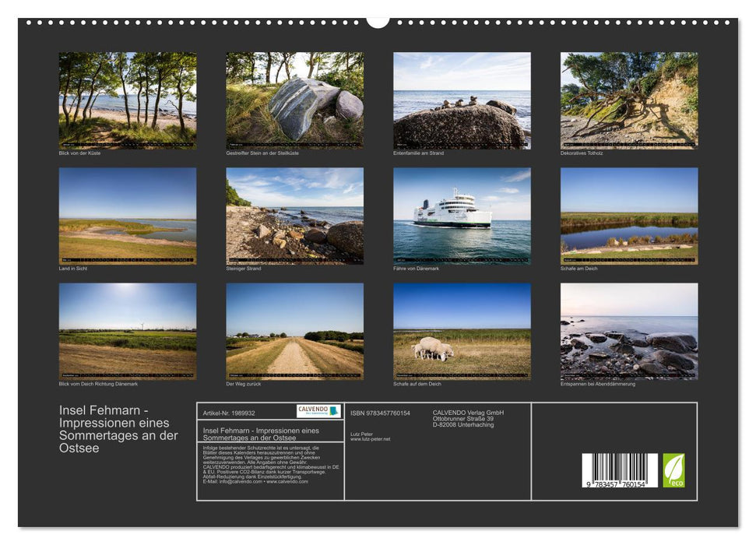Visit the www.lutz-peter.net photographer link
756x545 pixels.
click(x=367, y=440)
